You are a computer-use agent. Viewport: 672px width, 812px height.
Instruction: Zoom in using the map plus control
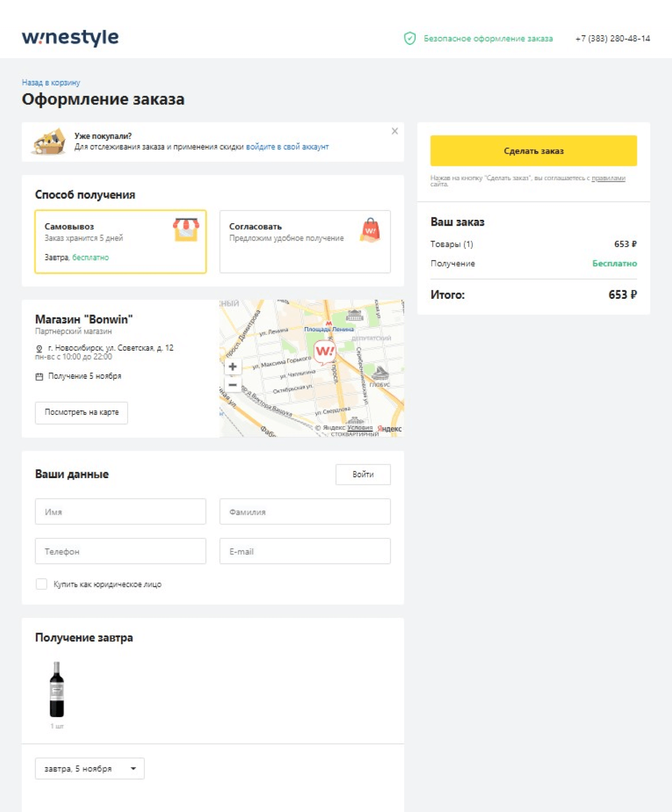click(x=232, y=365)
